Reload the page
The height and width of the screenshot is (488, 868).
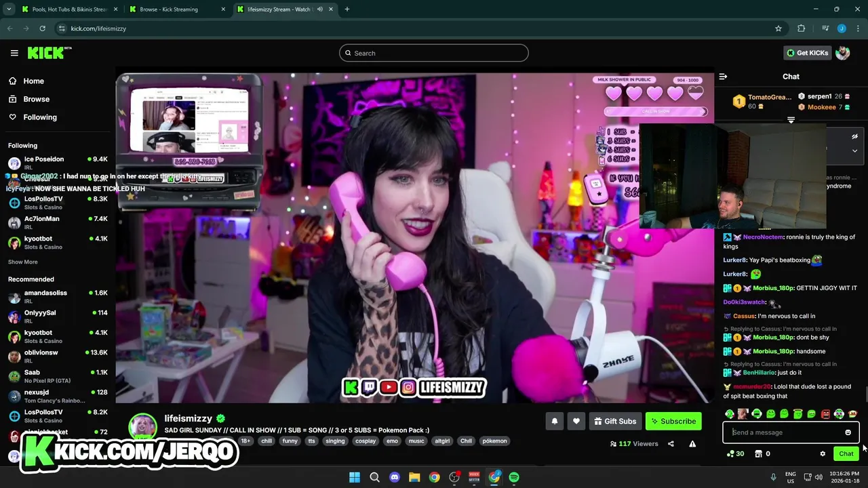[x=42, y=28]
